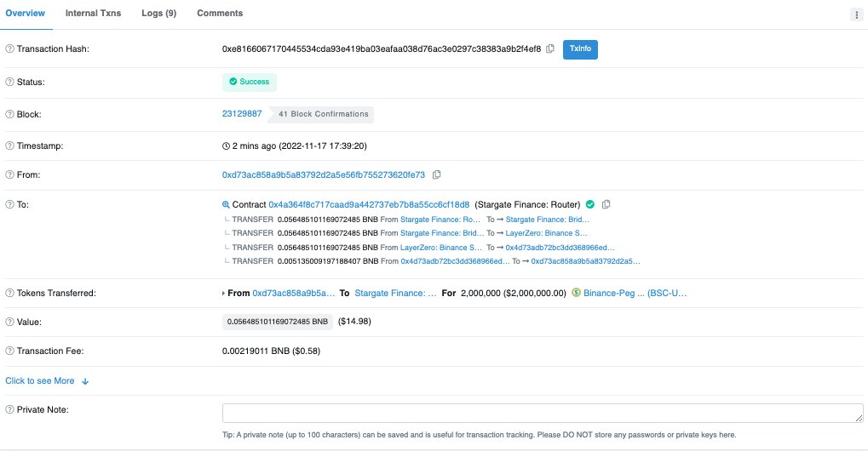
Task: Open the vertical three-dot options menu
Action: click(856, 15)
